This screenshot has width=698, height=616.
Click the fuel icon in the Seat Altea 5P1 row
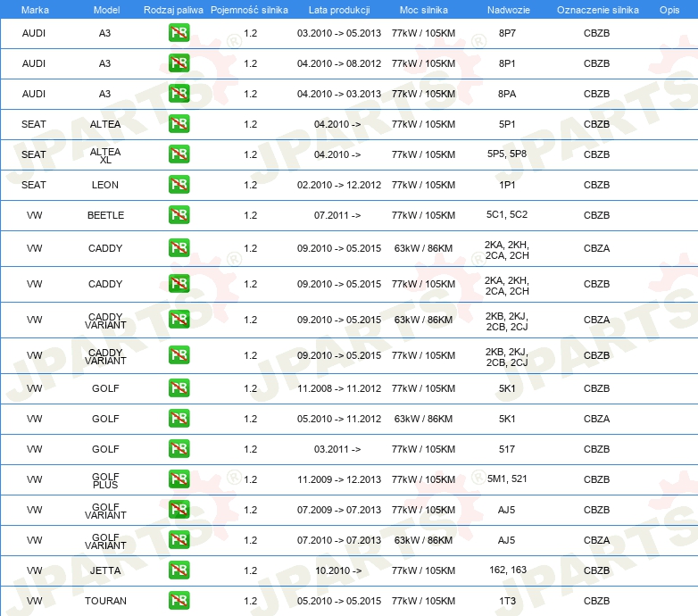[x=179, y=124]
